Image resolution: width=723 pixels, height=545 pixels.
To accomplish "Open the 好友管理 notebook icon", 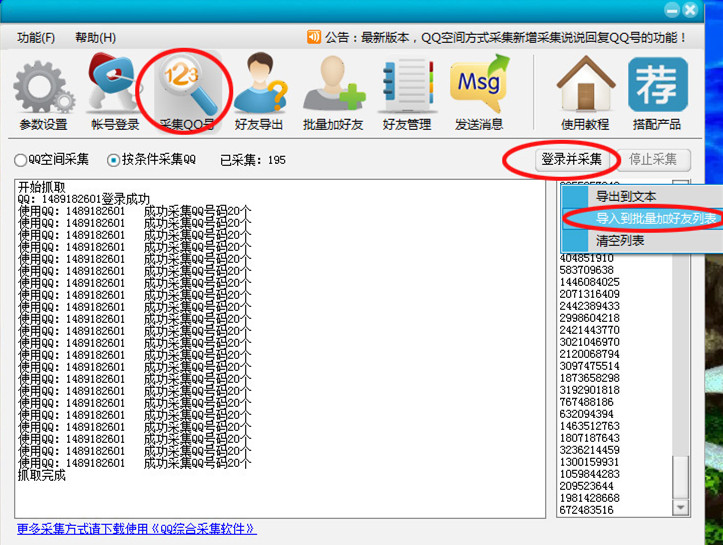I will (x=407, y=85).
